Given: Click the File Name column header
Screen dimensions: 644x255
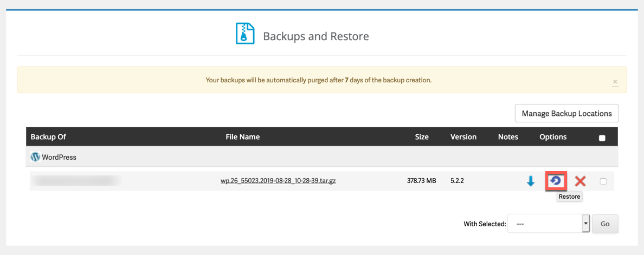Looking at the screenshot, I should [x=242, y=137].
